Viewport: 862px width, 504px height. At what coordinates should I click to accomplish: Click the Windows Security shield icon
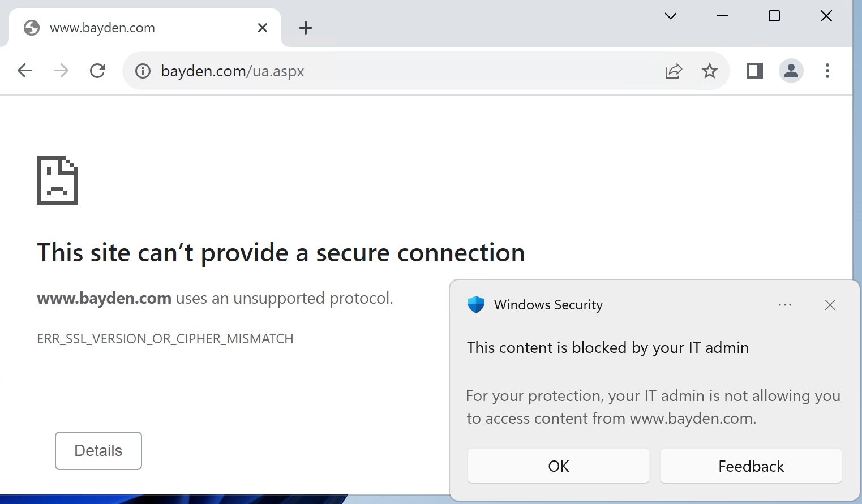pos(476,304)
